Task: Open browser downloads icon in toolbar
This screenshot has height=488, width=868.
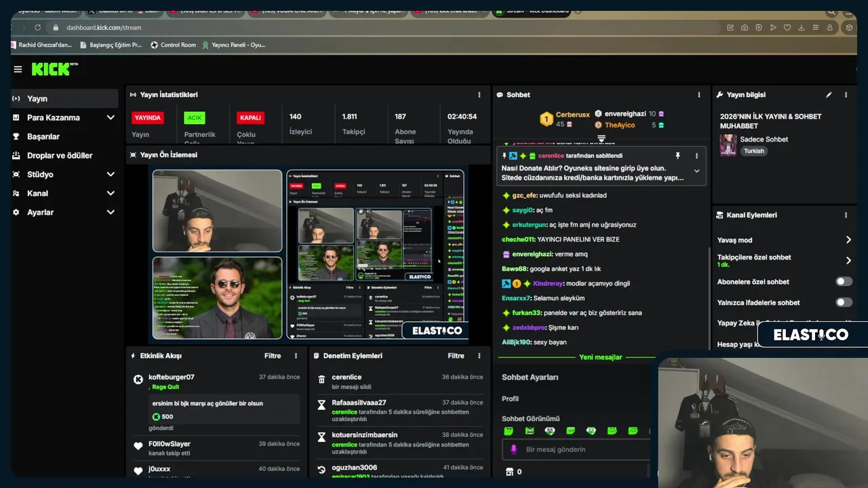Action: [x=802, y=27]
